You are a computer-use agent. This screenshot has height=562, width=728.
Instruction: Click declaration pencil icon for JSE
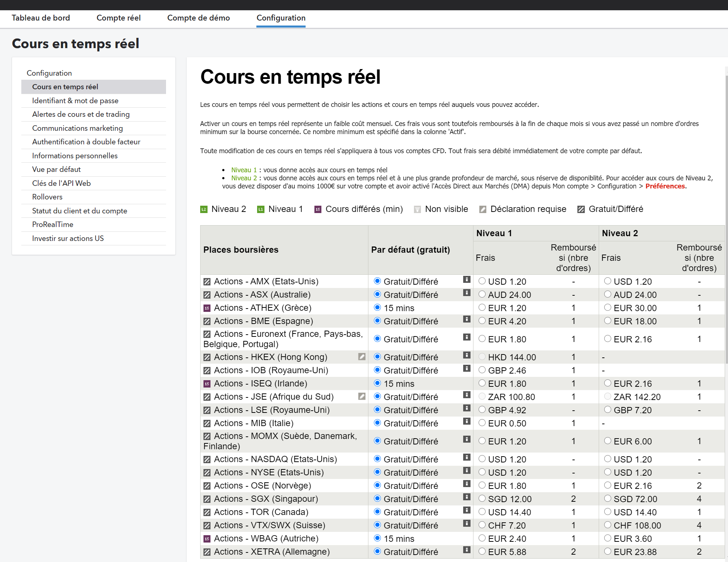pyautogui.click(x=362, y=396)
